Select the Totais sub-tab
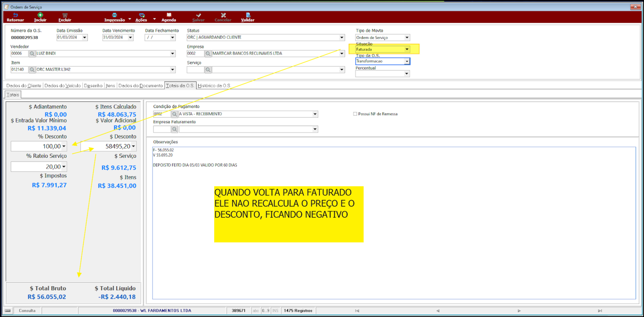Viewport: 644px width, 317px height. (x=13, y=95)
